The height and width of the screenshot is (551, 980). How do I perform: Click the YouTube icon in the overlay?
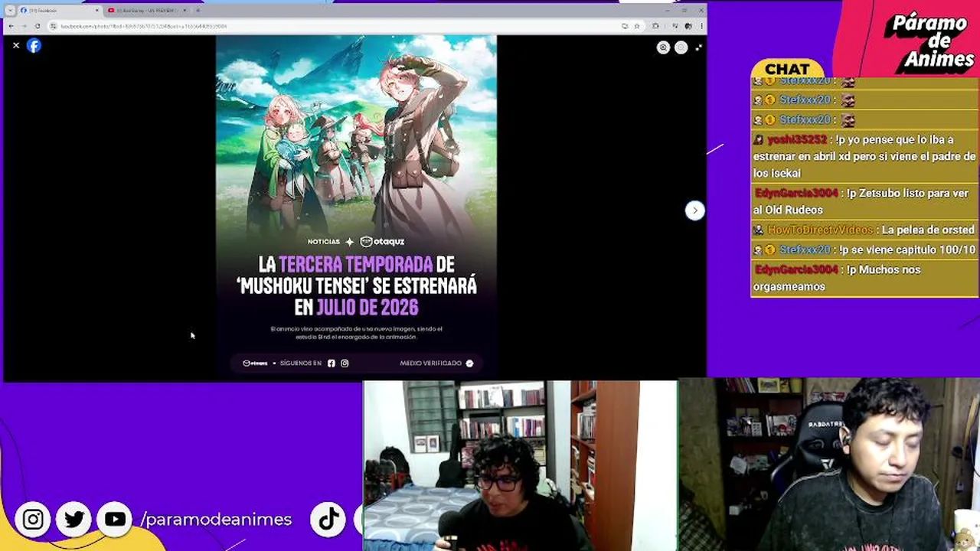[x=116, y=520]
